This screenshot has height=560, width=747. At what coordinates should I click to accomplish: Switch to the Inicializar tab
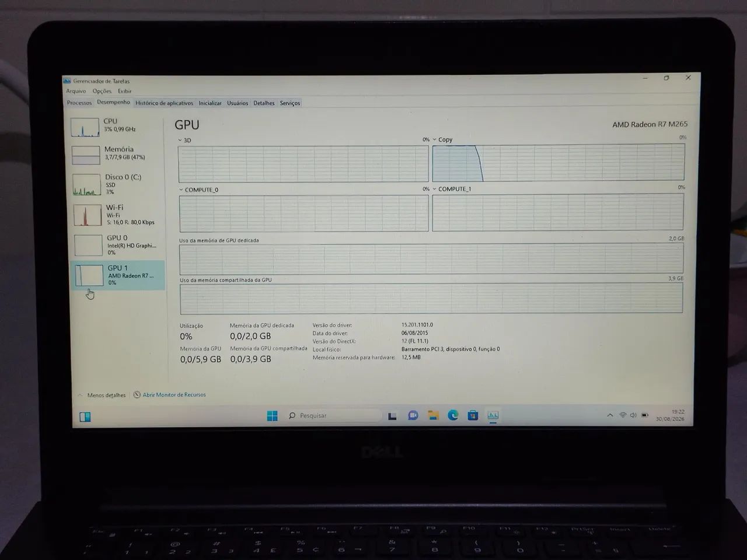[x=210, y=103]
